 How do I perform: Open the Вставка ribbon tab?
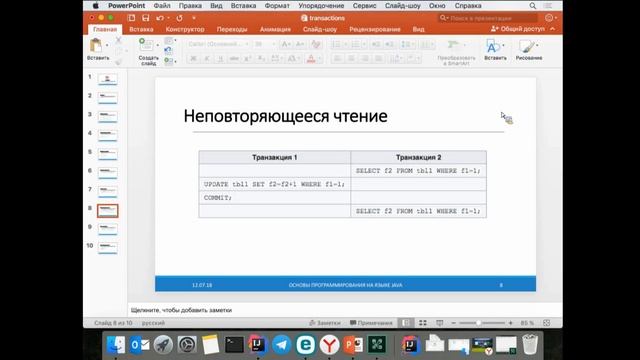(x=141, y=29)
